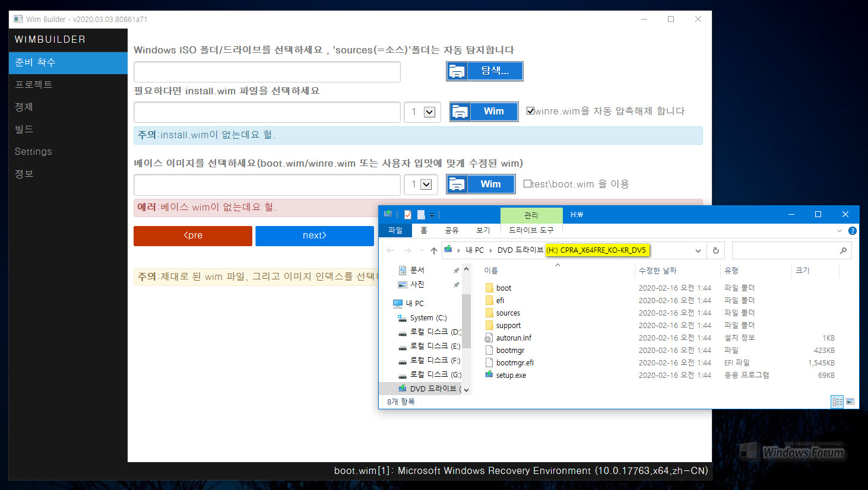Refresh the Explorer address bar
The height and width of the screenshot is (490, 868).
pyautogui.click(x=716, y=250)
